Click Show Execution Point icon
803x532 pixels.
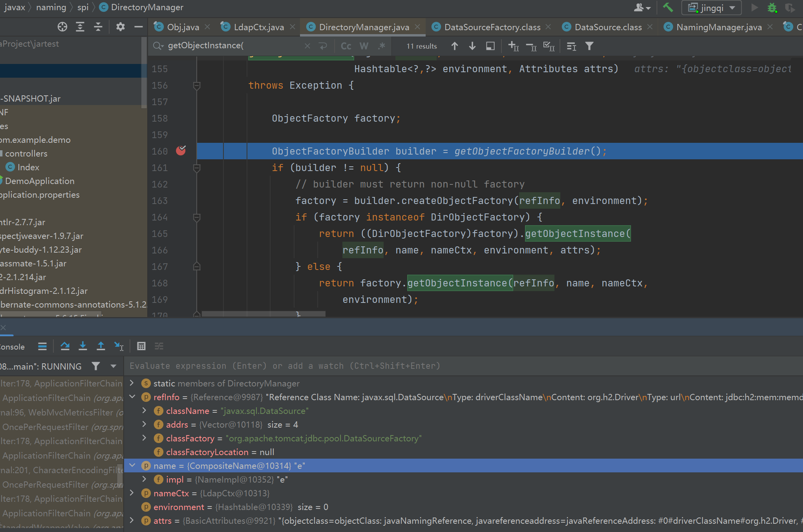tap(42, 346)
